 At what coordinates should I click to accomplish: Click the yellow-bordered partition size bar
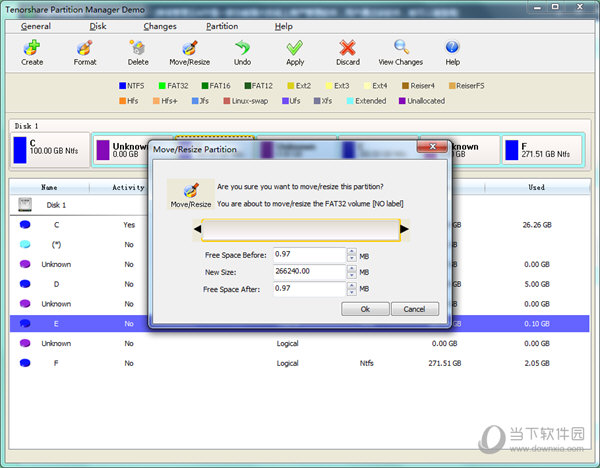[301, 230]
